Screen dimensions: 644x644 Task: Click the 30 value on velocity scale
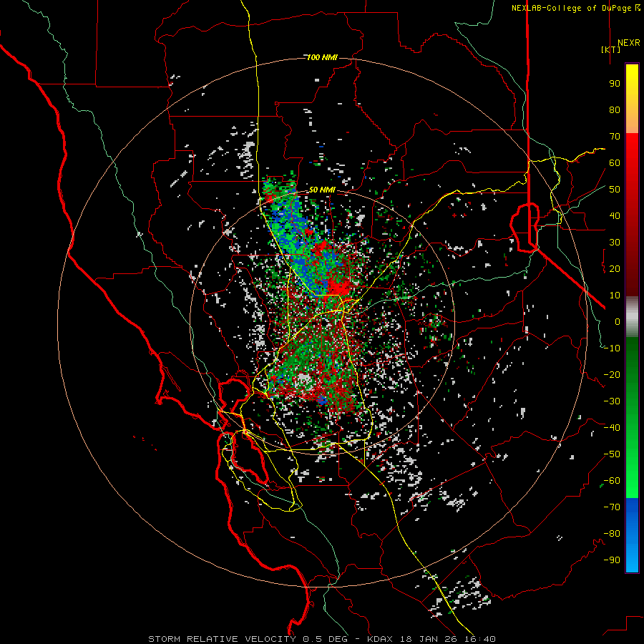coord(615,243)
